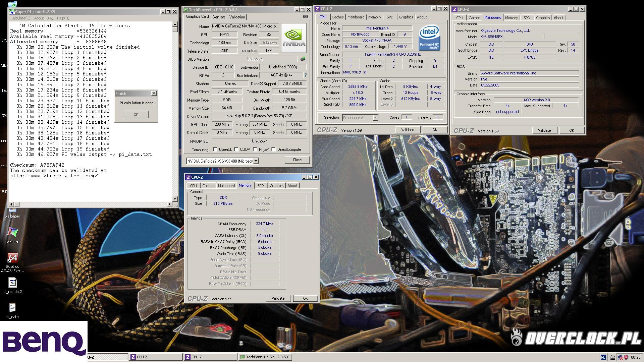
Task: Click the PL language indicator in tray
Action: coord(603,357)
